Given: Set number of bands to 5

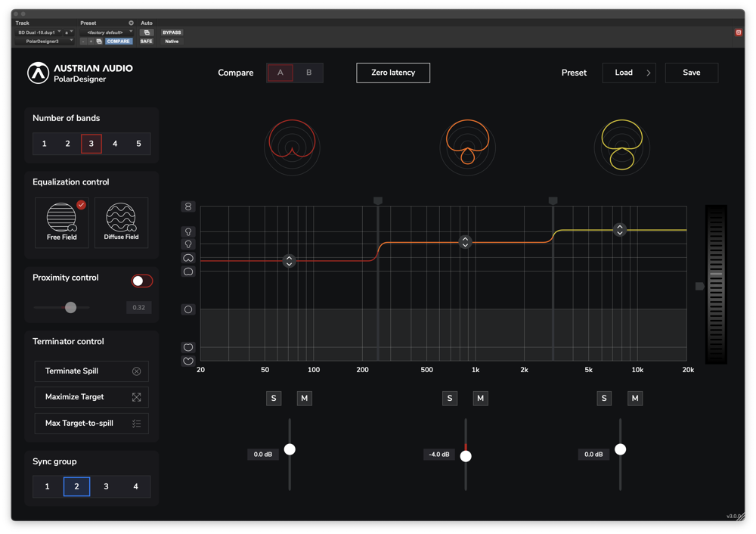Looking at the screenshot, I should (138, 144).
